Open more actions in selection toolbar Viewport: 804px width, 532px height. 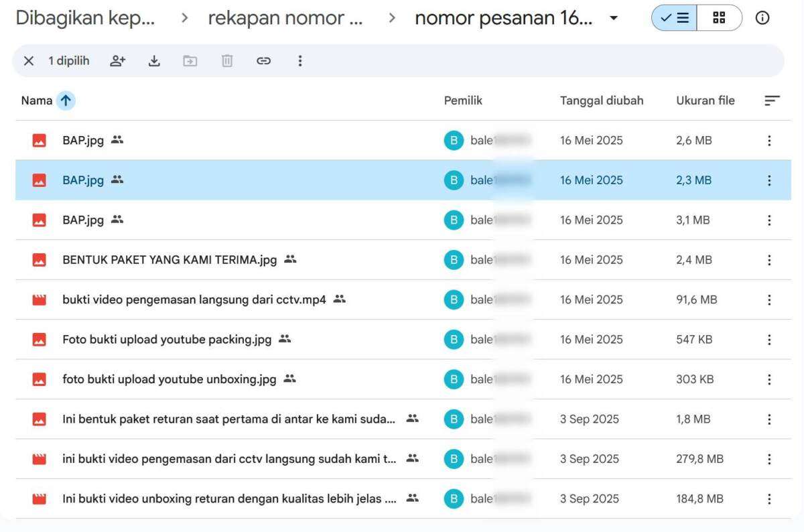pos(299,61)
